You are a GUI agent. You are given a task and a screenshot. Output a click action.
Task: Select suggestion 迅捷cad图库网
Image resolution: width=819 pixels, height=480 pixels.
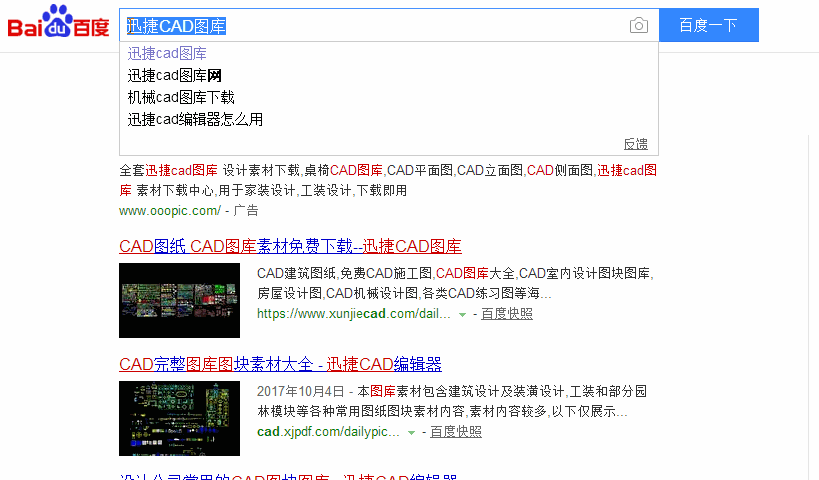click(x=174, y=75)
